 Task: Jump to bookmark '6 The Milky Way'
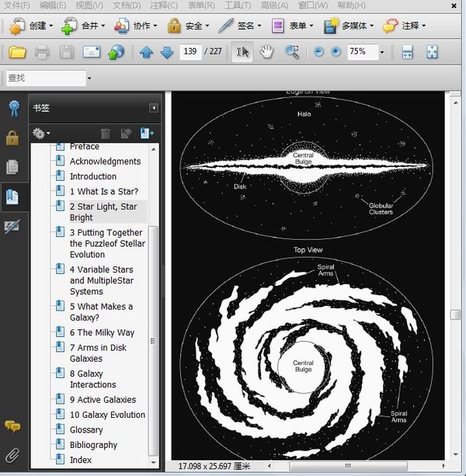(x=102, y=332)
